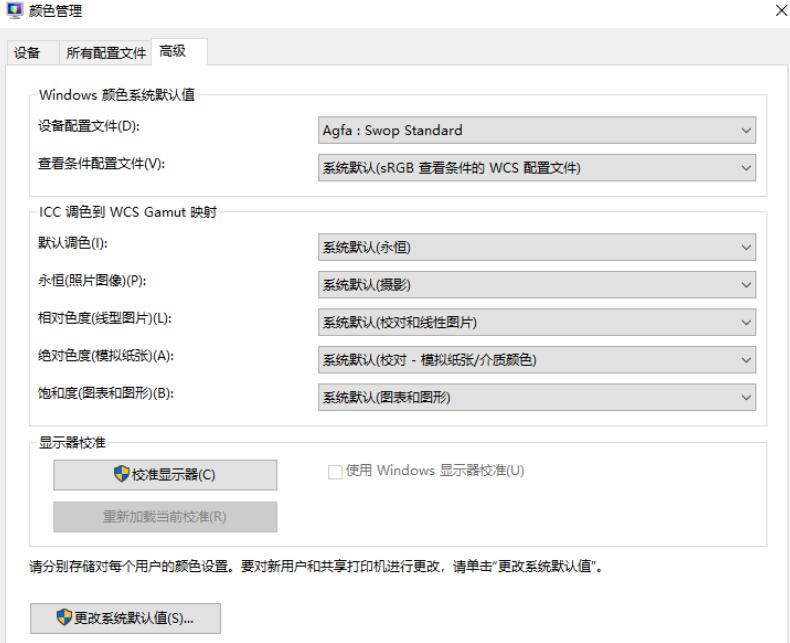Expand the 查看条件配置文件 dropdown
This screenshot has height=643, width=790.
coord(536,168)
